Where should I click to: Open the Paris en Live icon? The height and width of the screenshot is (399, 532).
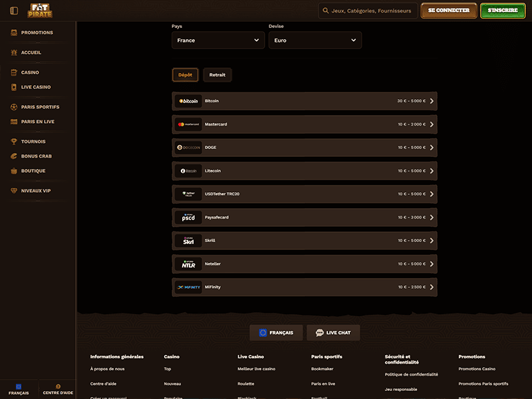pos(14,122)
